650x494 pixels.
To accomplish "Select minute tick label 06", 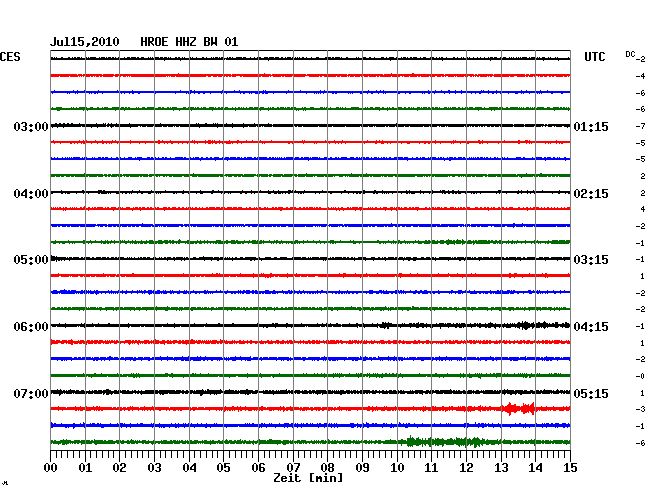I will click(x=258, y=467).
